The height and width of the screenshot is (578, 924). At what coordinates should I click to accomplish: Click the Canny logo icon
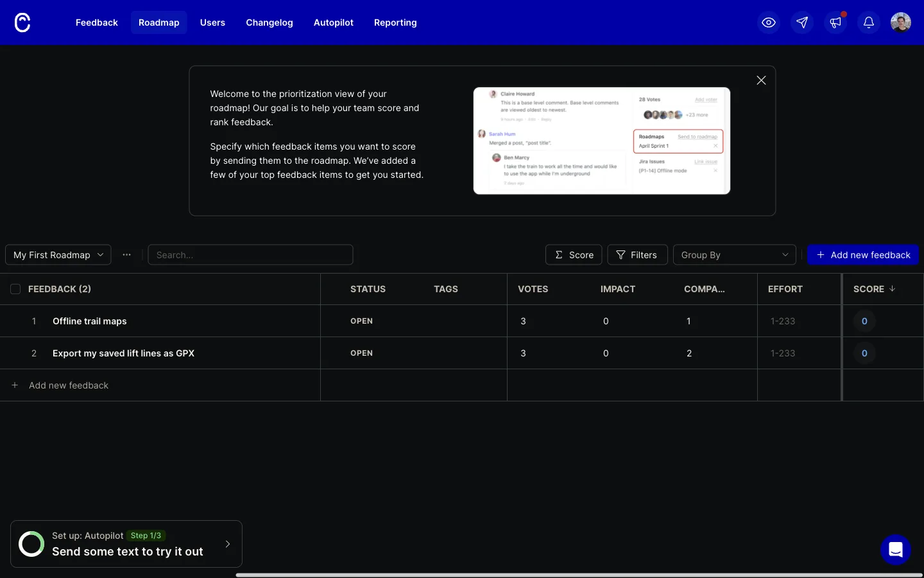(22, 22)
